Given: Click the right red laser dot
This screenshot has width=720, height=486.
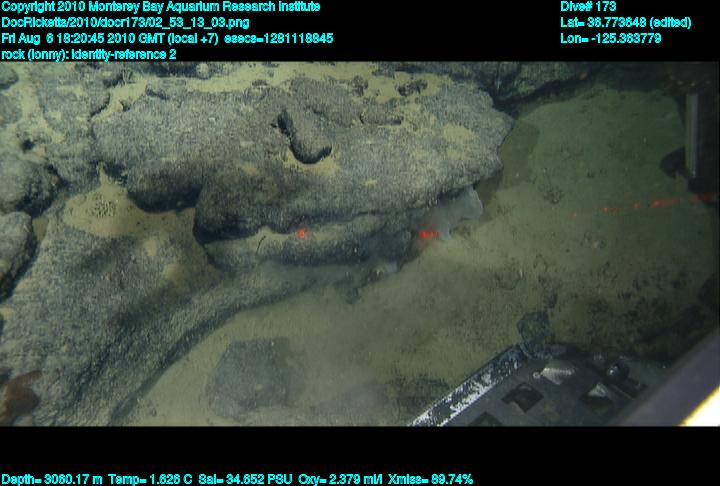Looking at the screenshot, I should coord(428,234).
